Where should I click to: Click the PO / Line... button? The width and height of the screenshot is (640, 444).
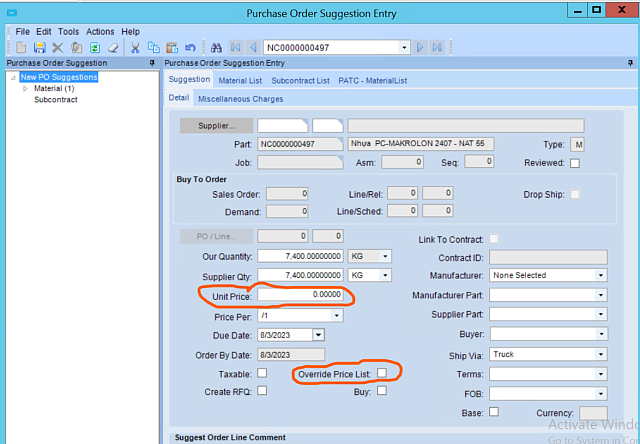point(216,236)
